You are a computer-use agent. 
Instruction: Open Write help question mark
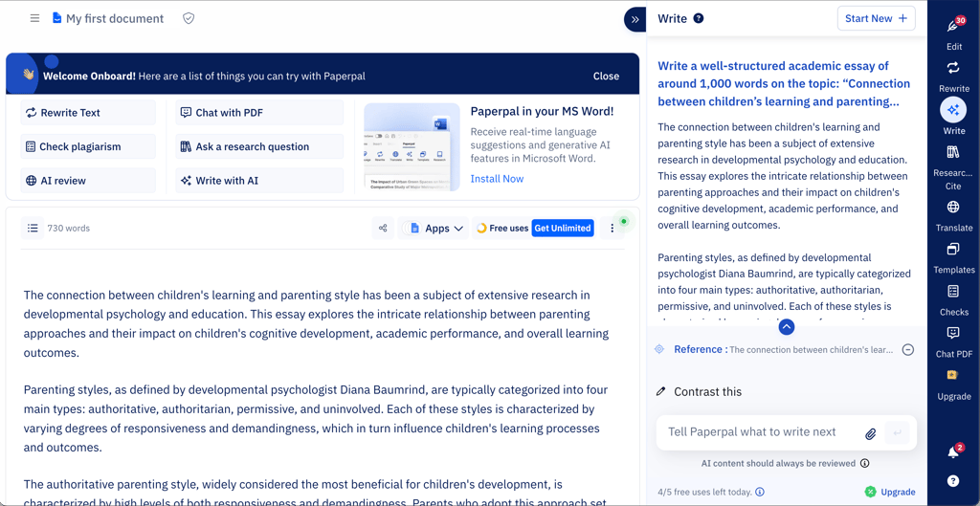click(x=699, y=18)
